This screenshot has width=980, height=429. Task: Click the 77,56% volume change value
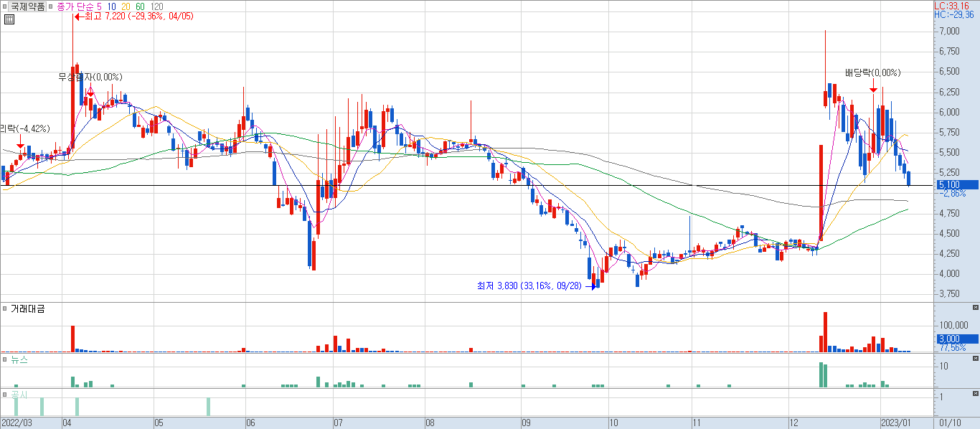click(x=953, y=348)
